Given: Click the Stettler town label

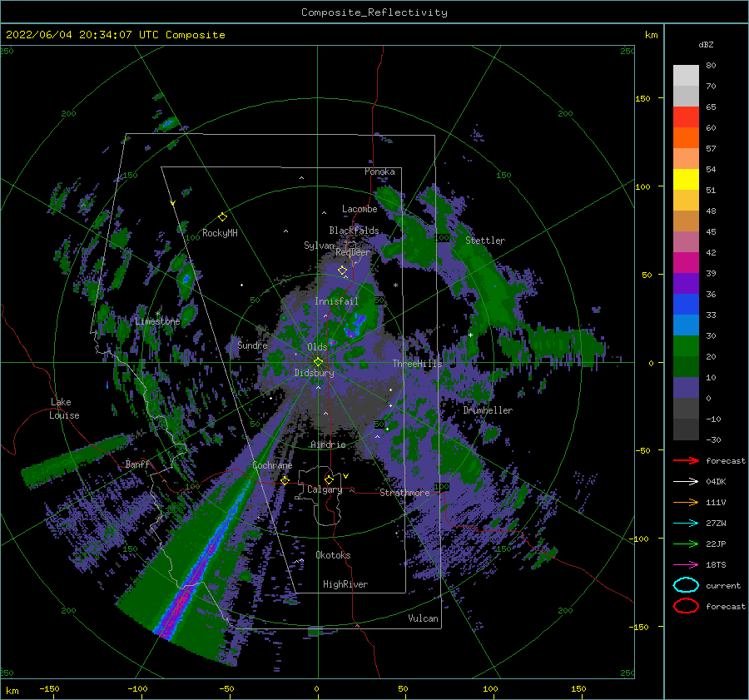Looking at the screenshot, I should pyautogui.click(x=485, y=241).
